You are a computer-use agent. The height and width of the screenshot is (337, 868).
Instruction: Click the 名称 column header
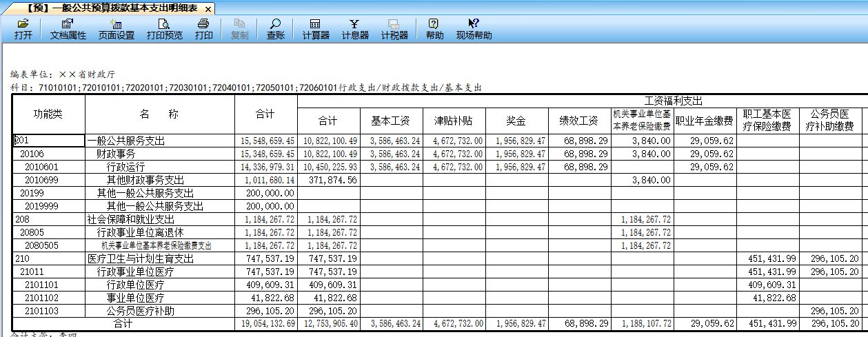[159, 114]
